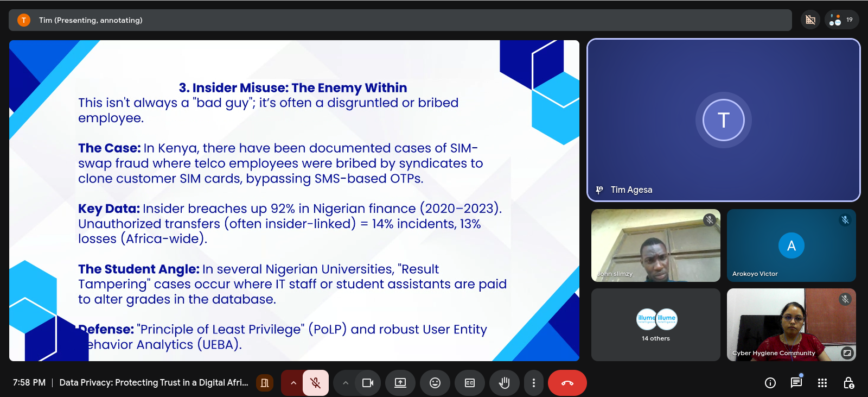This screenshot has height=397, width=868.
Task: Select the '14 others' participants tile
Action: [655, 325]
